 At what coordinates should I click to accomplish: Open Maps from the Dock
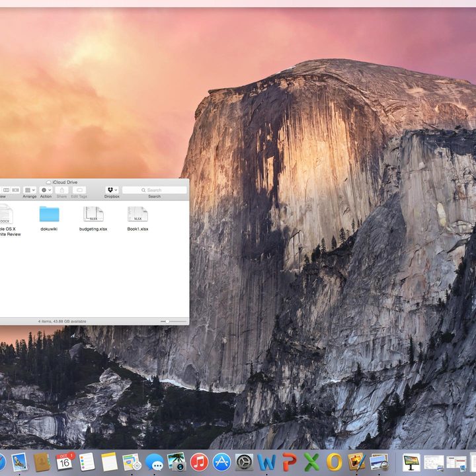(x=132, y=461)
